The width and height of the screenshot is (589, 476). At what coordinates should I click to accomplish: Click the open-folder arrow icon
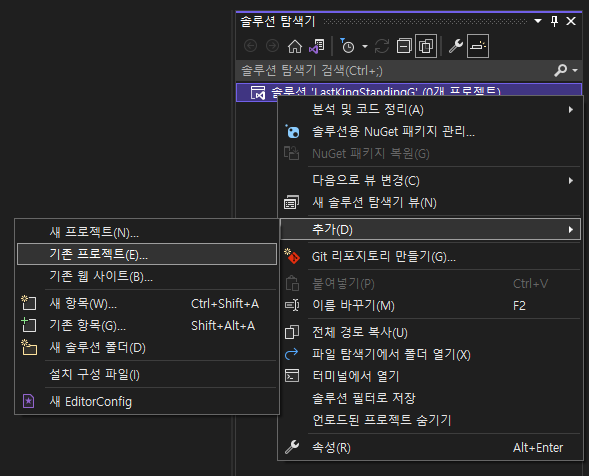click(x=292, y=354)
